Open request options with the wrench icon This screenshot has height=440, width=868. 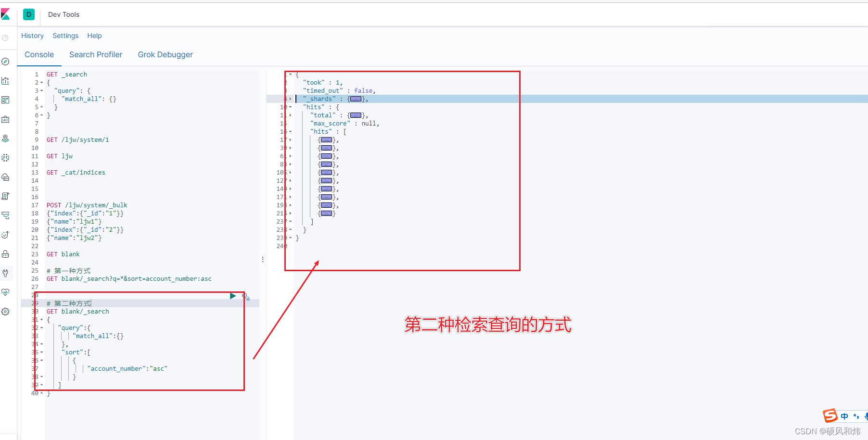(246, 297)
